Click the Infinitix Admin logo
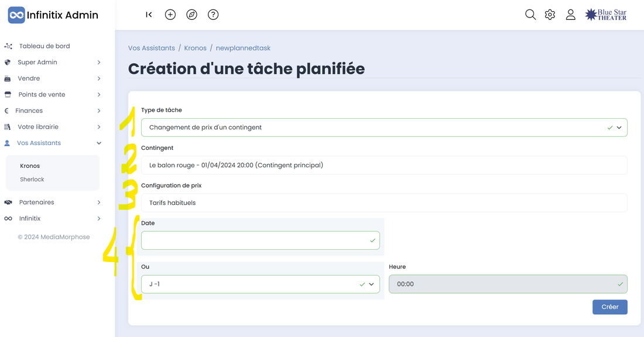644x337 pixels. (x=53, y=15)
